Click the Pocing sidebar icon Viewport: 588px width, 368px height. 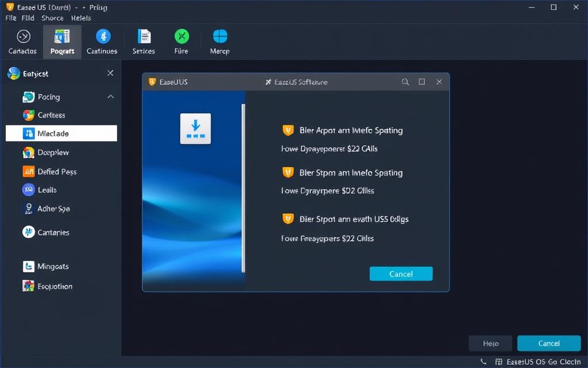(29, 97)
